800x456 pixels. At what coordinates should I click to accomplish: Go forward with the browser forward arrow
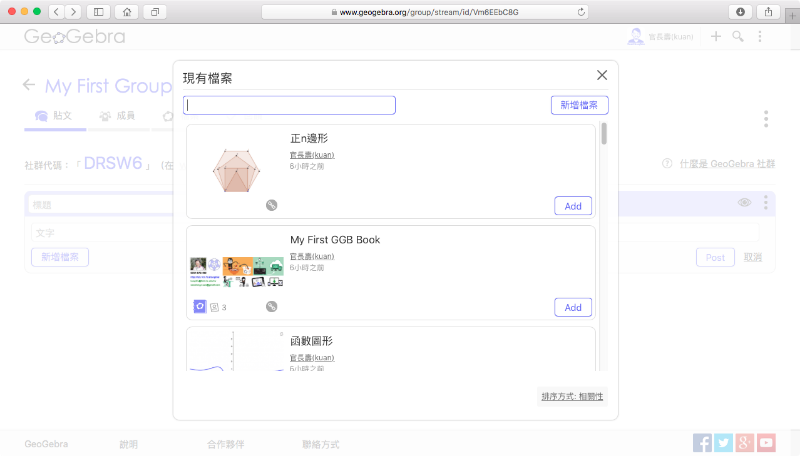pos(73,12)
